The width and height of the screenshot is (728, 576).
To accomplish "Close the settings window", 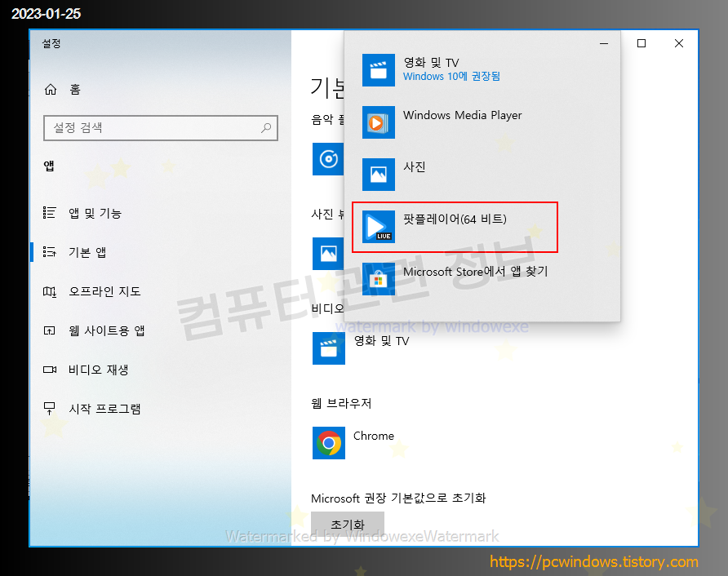I will 679,43.
